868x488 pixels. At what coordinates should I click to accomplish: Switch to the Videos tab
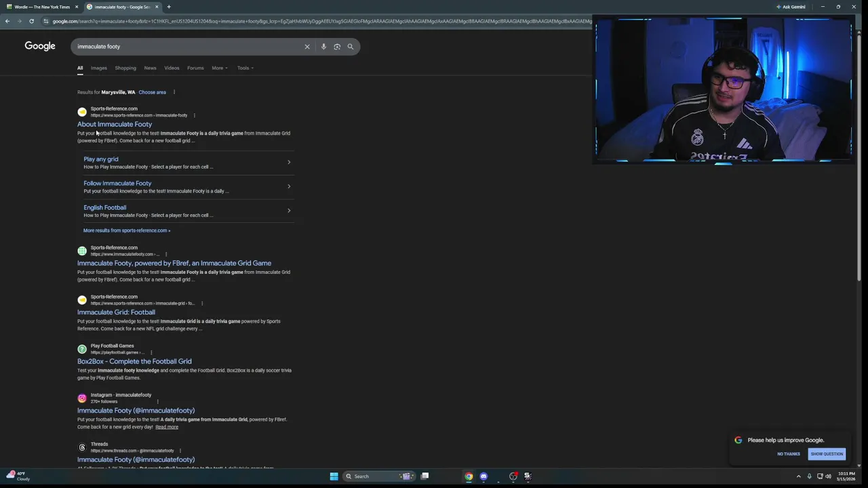172,68
